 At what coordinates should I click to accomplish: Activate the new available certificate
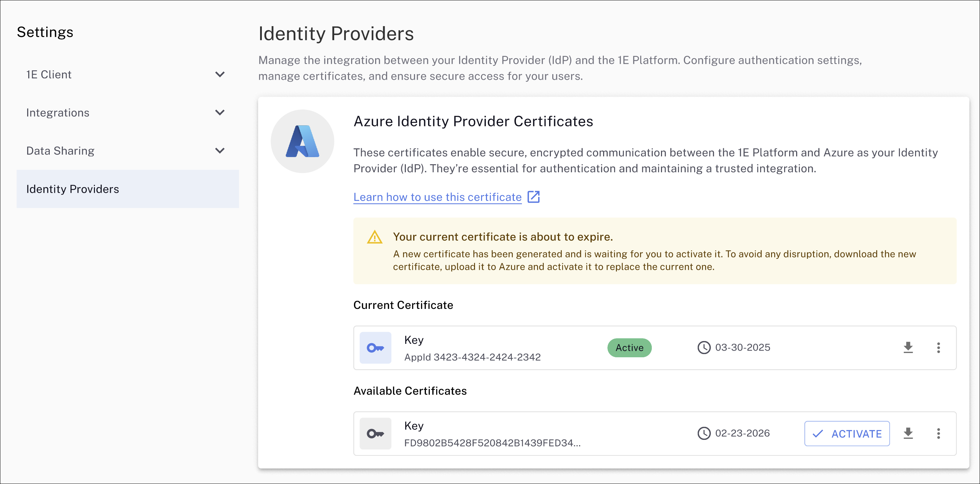click(847, 434)
